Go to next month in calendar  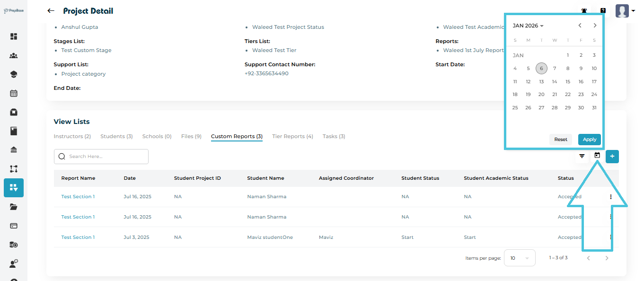click(x=595, y=26)
